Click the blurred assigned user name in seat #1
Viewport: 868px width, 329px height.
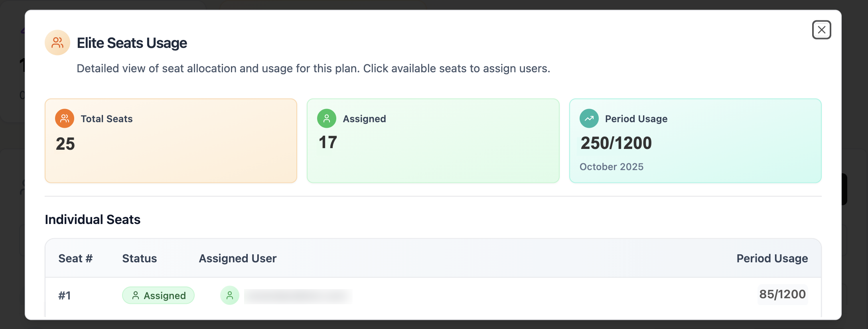(x=298, y=296)
